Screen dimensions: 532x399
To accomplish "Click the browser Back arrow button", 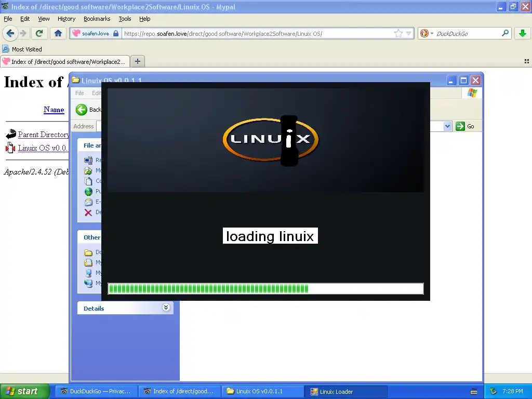I will 10,33.
